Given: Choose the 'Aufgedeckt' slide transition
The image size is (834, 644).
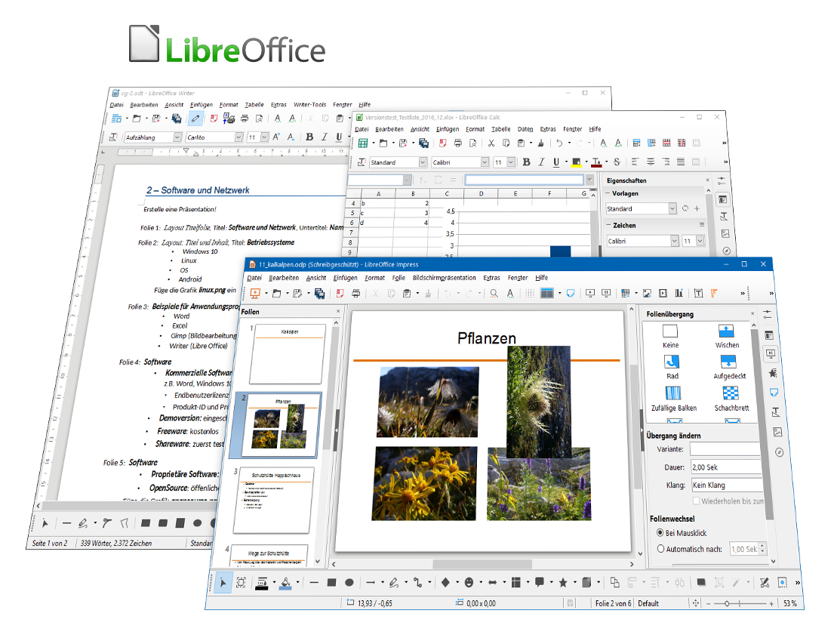Looking at the screenshot, I should 729,367.
